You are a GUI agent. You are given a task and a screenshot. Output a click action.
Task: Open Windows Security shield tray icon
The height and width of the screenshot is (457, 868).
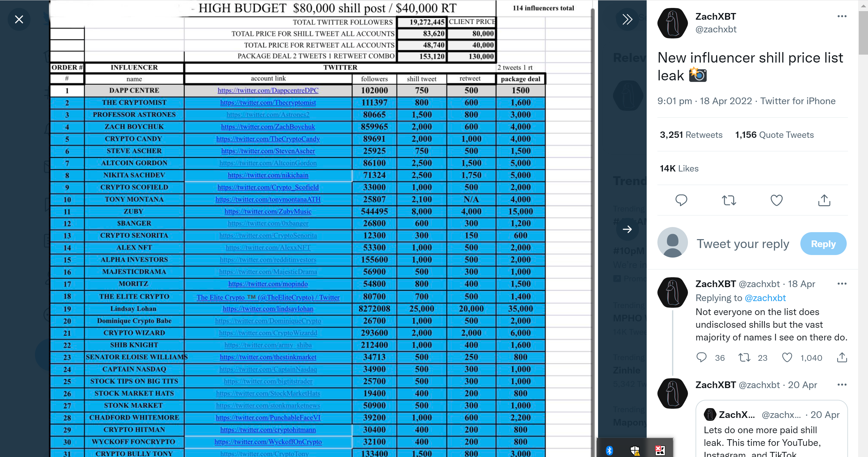pyautogui.click(x=635, y=450)
